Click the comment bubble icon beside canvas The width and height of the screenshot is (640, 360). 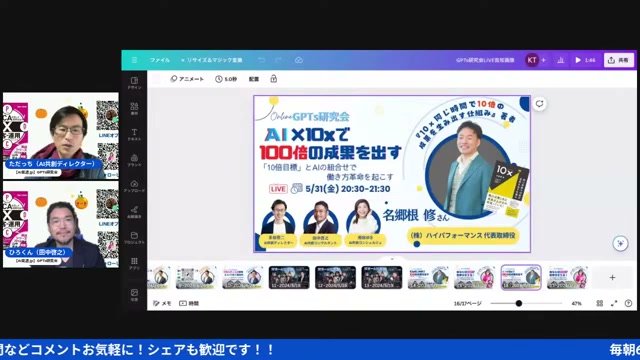point(539,104)
